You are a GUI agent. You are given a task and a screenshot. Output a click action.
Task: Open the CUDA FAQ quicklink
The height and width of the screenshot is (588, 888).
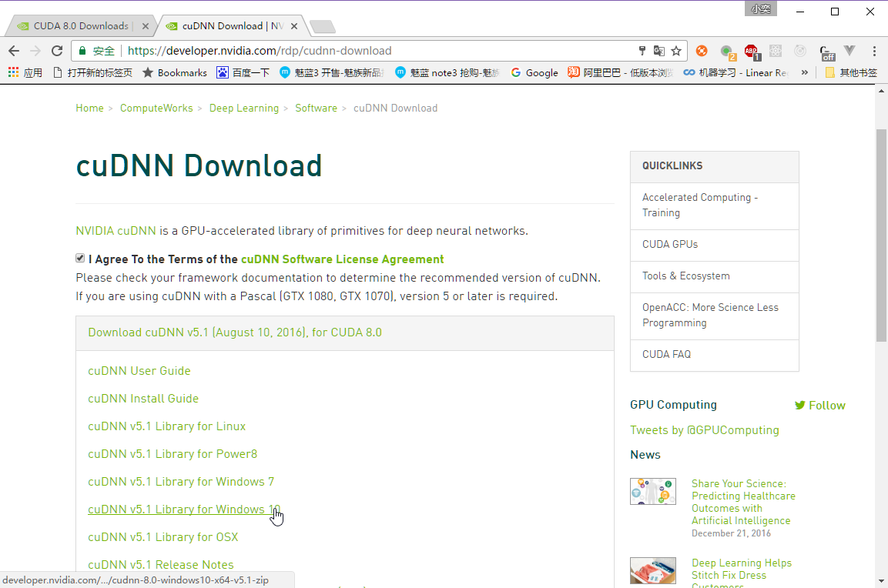pyautogui.click(x=714, y=354)
